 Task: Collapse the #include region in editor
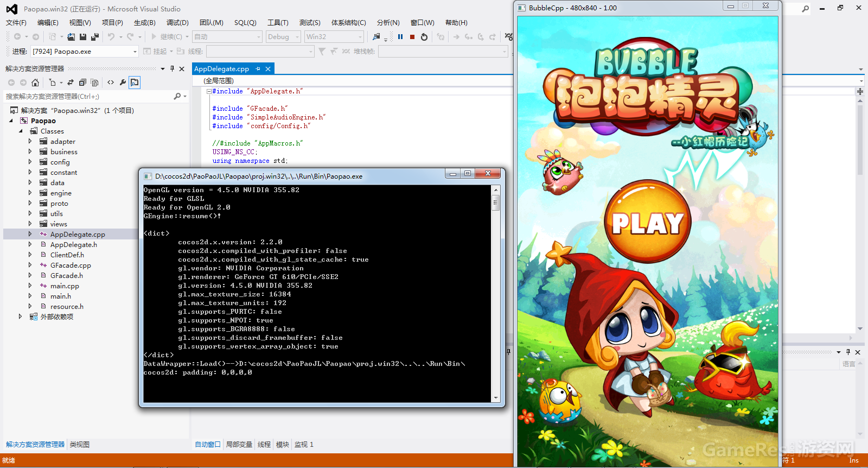(x=209, y=91)
